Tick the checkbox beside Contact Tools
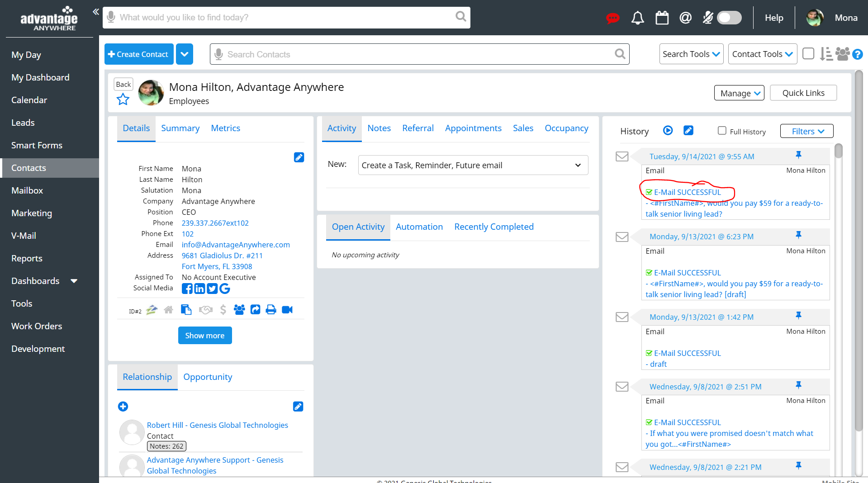Screen dimensions: 868x483 point(808,54)
